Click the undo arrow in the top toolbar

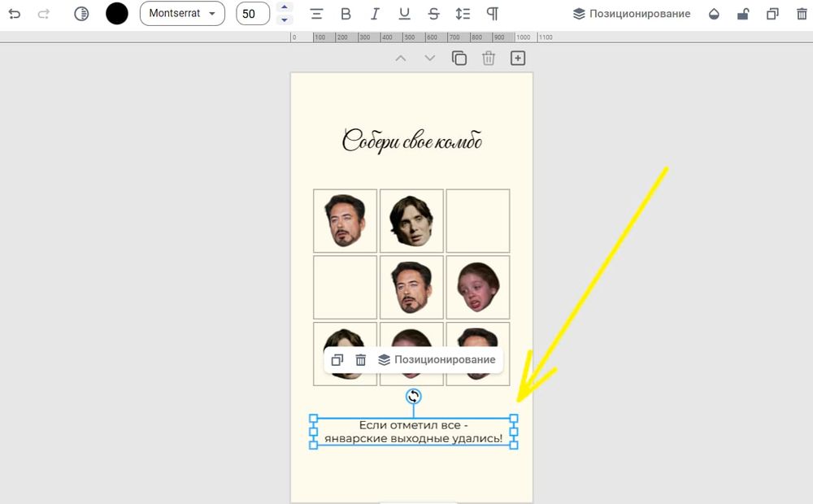[x=15, y=14]
